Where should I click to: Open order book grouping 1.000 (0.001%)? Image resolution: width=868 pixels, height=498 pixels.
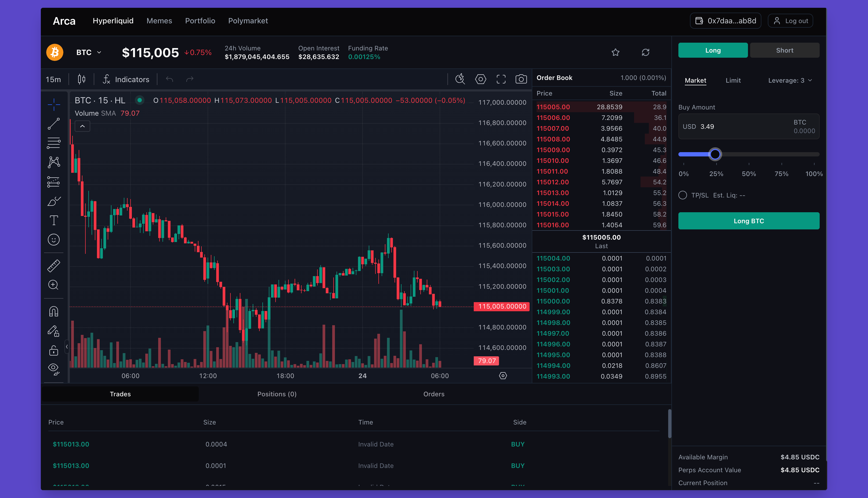(x=643, y=78)
